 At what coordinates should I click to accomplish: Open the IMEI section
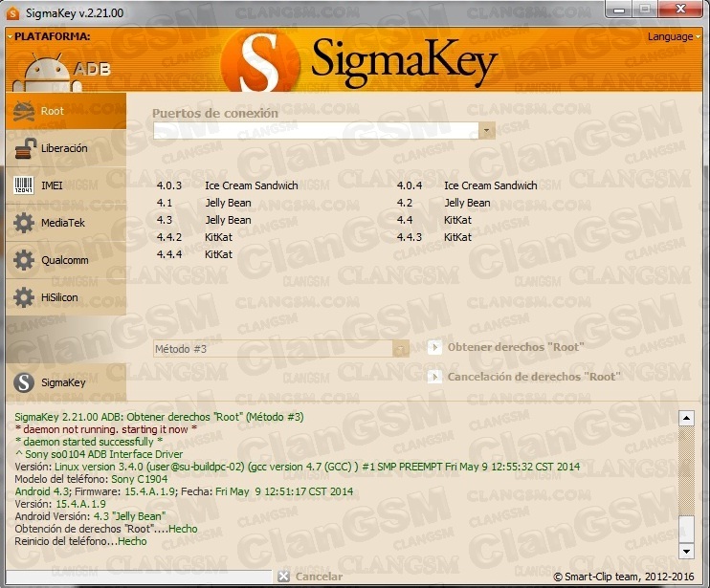pyautogui.click(x=66, y=185)
